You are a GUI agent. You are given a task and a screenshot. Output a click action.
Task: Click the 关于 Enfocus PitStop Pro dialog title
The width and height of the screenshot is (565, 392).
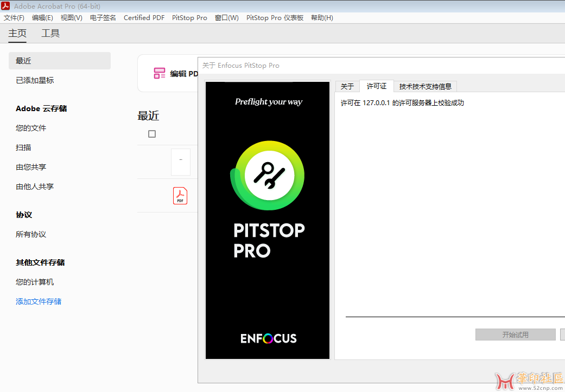click(240, 66)
